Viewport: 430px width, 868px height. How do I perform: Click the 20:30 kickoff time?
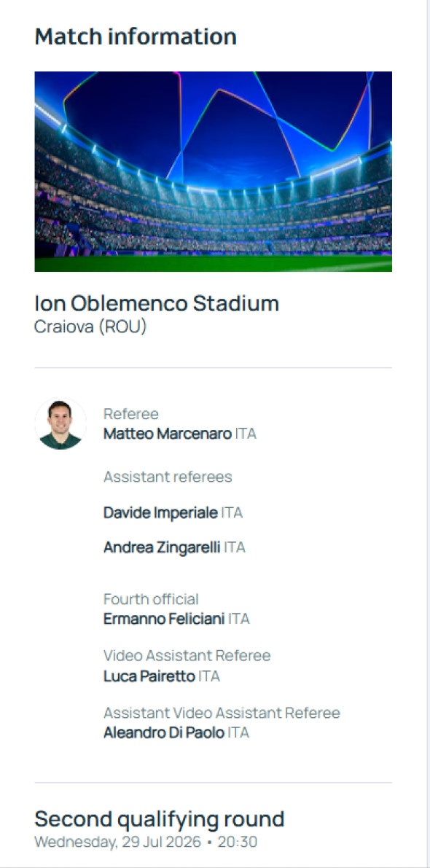pyautogui.click(x=238, y=842)
